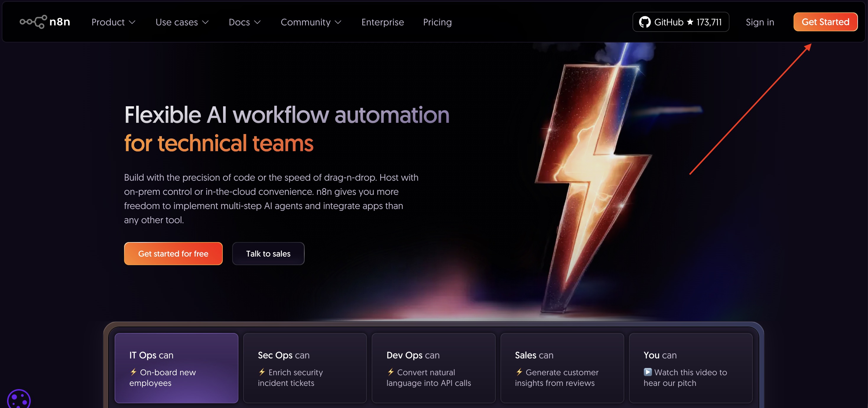Image resolution: width=868 pixels, height=408 pixels.
Task: Click the video play icon in the You card
Action: coord(648,372)
